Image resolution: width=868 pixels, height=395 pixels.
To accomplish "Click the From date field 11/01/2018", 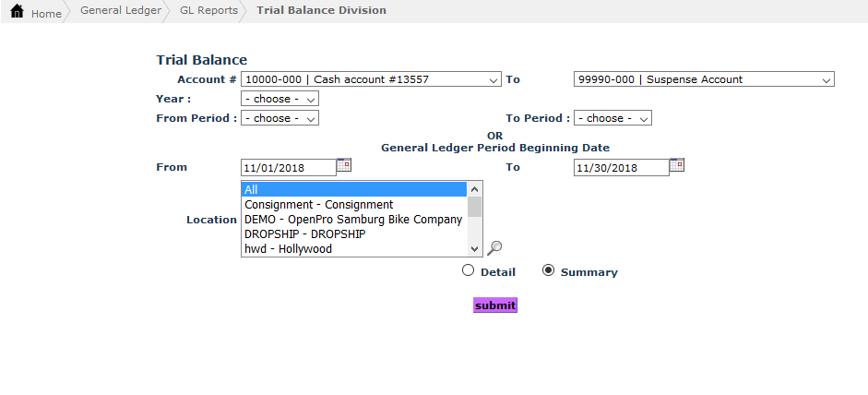I will [287, 168].
